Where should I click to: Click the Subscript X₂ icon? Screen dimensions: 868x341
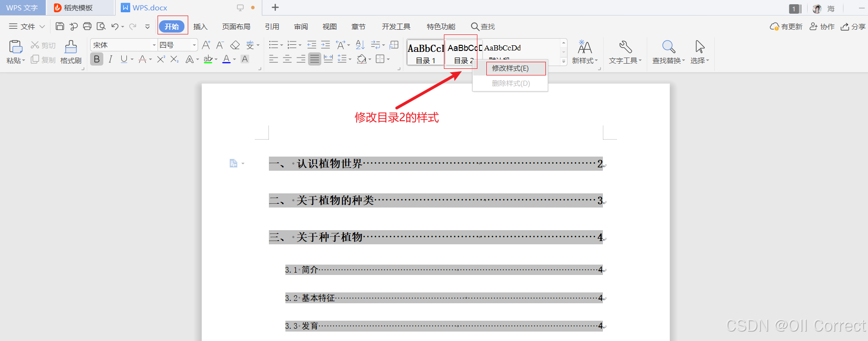[175, 59]
